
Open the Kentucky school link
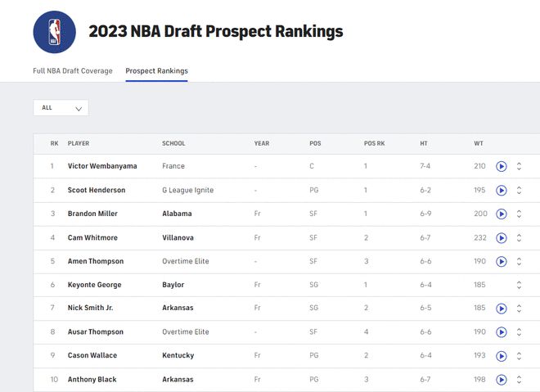pos(178,355)
